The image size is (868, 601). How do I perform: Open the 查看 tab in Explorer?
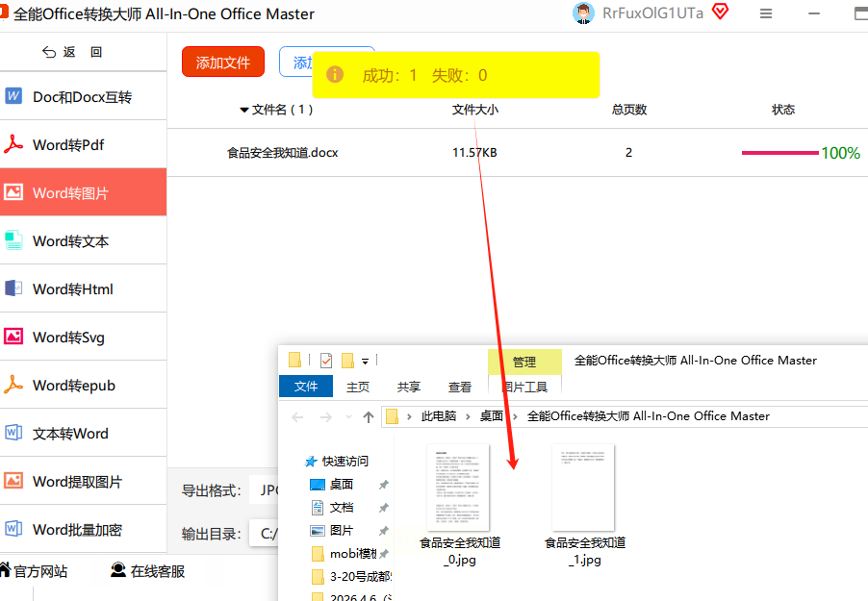click(459, 387)
